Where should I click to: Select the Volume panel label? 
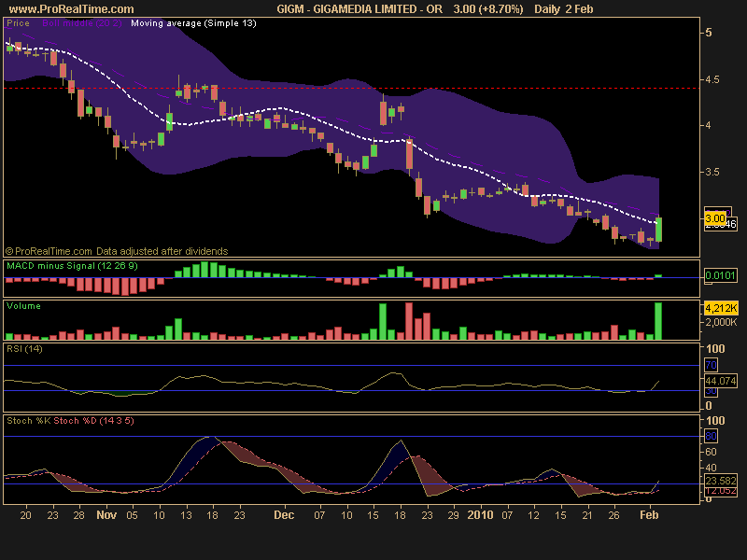pos(23,306)
